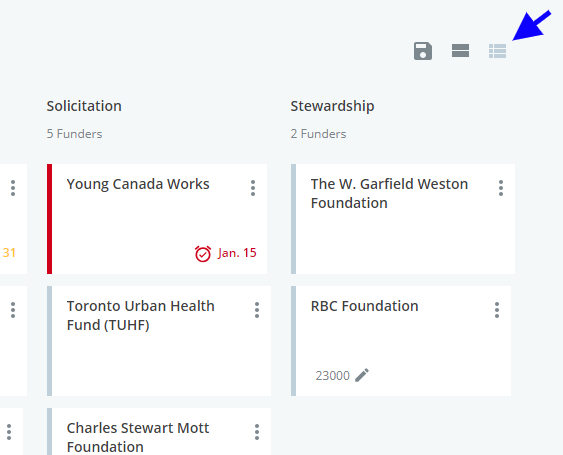Switch to card view layout icon
Screen dimensions: 563x455
460,51
